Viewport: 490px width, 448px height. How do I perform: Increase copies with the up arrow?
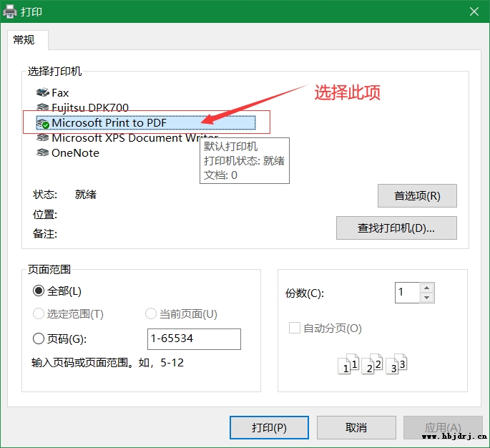[426, 288]
